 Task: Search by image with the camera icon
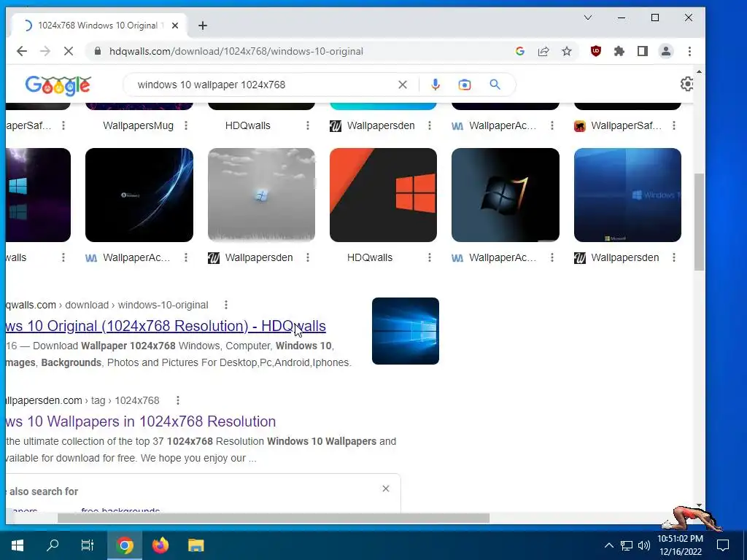click(x=465, y=85)
